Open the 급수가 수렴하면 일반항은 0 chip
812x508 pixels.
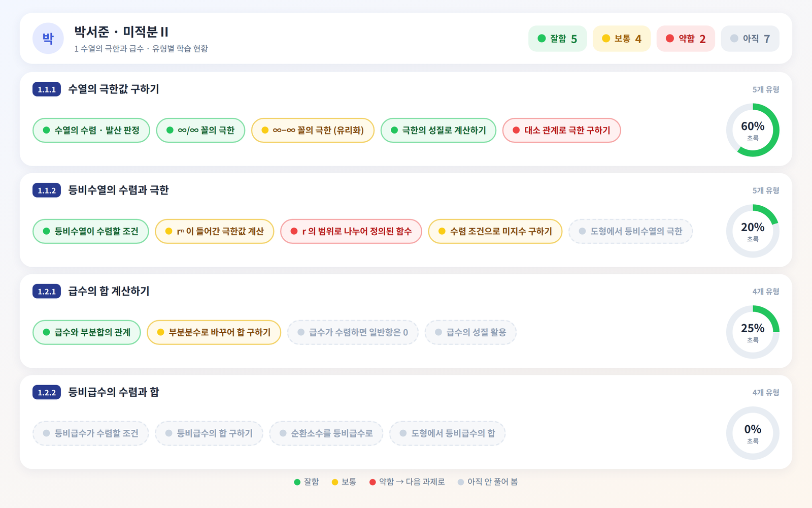pyautogui.click(x=353, y=332)
